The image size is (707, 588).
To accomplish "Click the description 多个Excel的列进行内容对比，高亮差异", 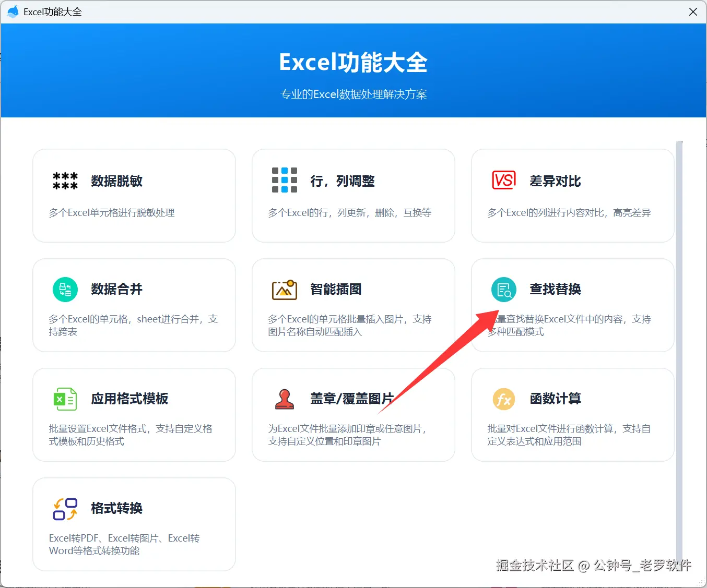I will pos(569,213).
